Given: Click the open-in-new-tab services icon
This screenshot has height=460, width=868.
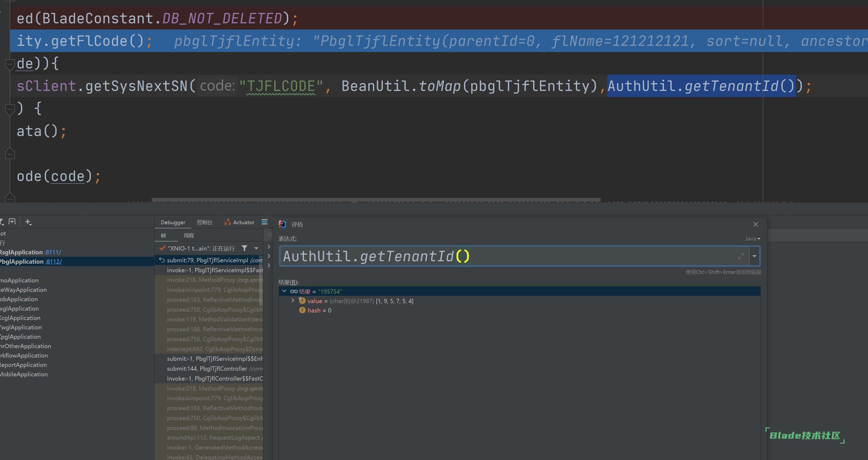Looking at the screenshot, I should [12, 222].
